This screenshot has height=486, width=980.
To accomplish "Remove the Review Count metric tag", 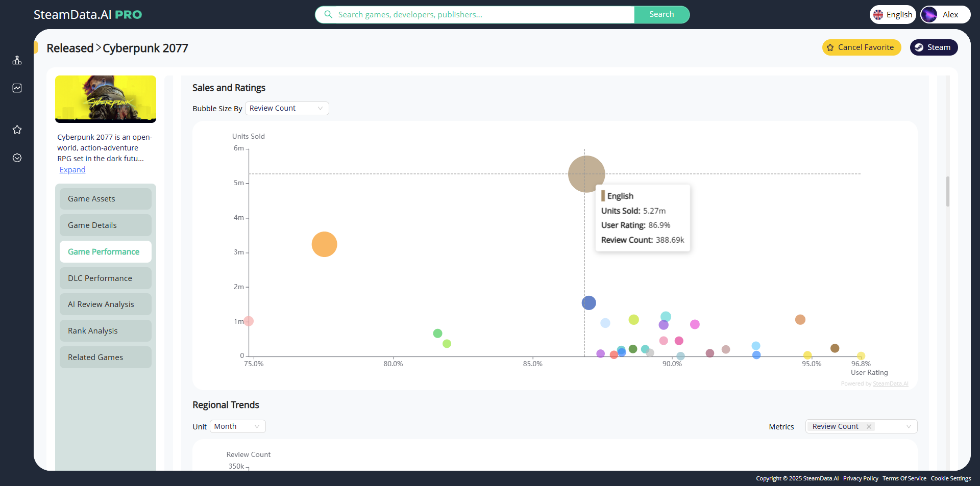I will [x=869, y=426].
